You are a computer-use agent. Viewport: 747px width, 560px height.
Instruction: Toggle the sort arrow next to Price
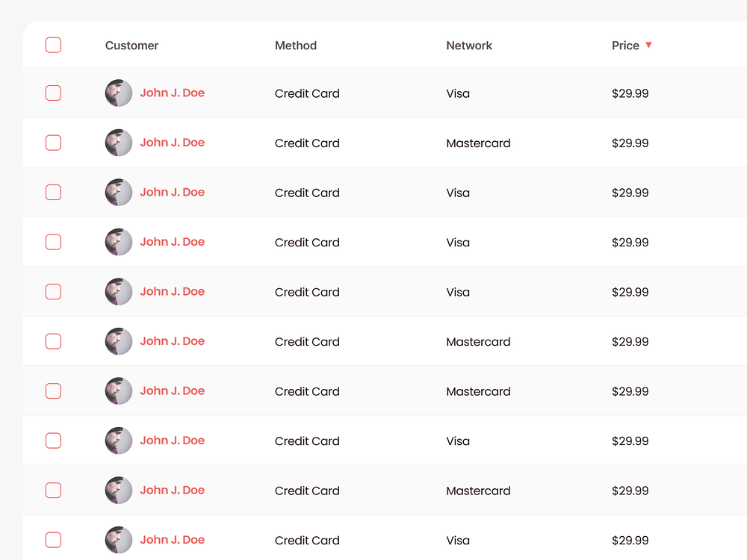coord(649,46)
